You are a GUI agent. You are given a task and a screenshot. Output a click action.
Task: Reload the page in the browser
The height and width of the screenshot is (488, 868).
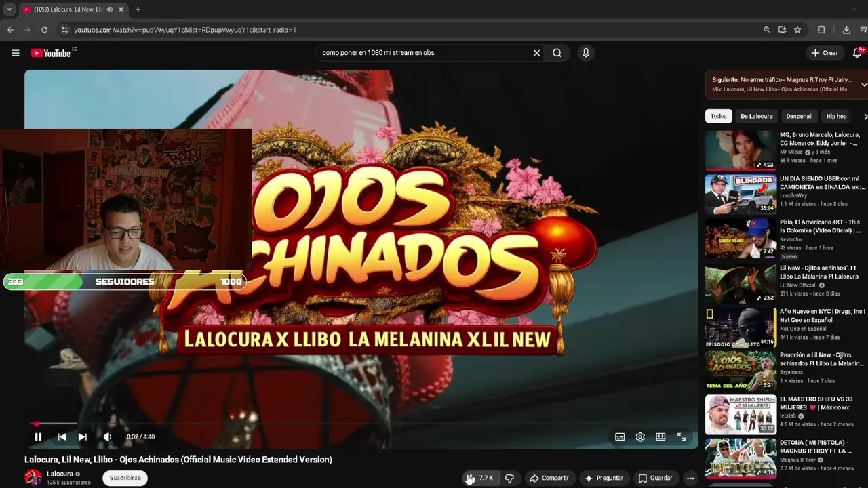coord(44,30)
